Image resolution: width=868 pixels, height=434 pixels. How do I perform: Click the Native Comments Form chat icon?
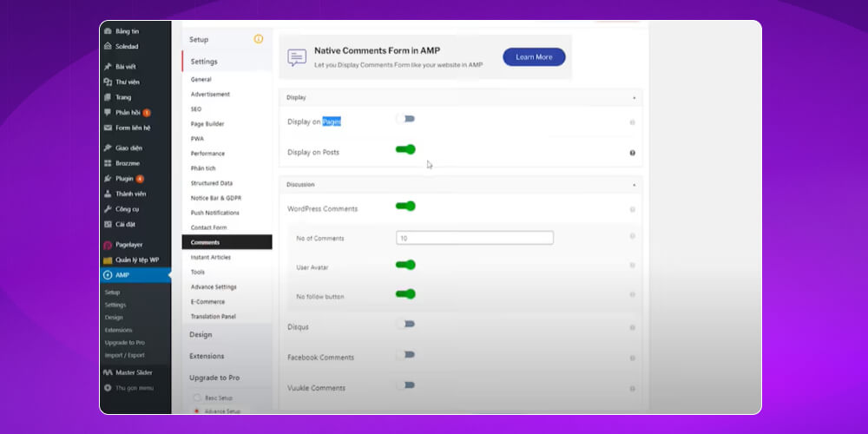click(x=297, y=57)
